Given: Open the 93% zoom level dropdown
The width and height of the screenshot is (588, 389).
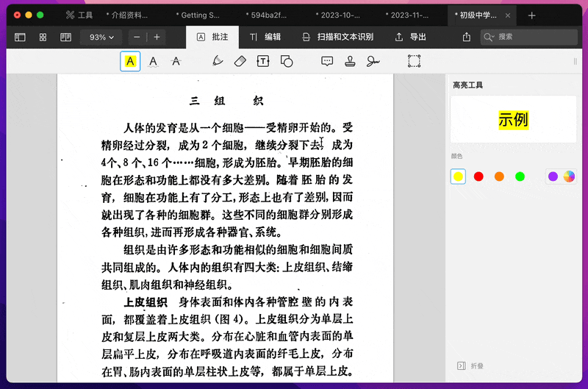Looking at the screenshot, I should tap(102, 37).
